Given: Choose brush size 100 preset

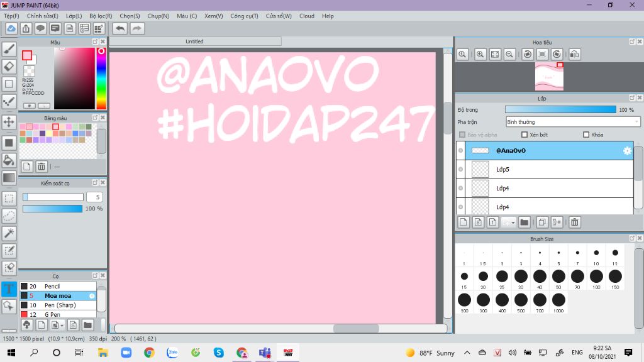Looking at the screenshot, I should pos(596,277).
